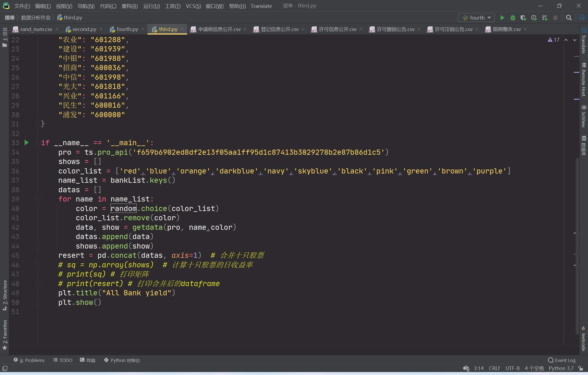
Task: Open the Project tool window stripe
Action: [5, 37]
